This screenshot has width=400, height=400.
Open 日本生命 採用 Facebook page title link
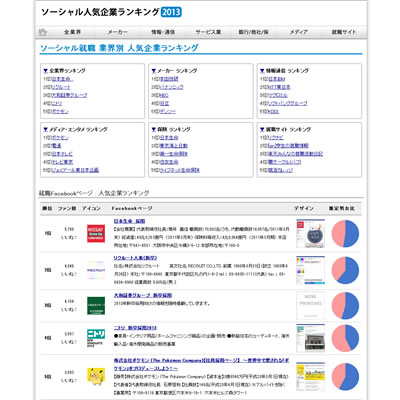click(129, 221)
